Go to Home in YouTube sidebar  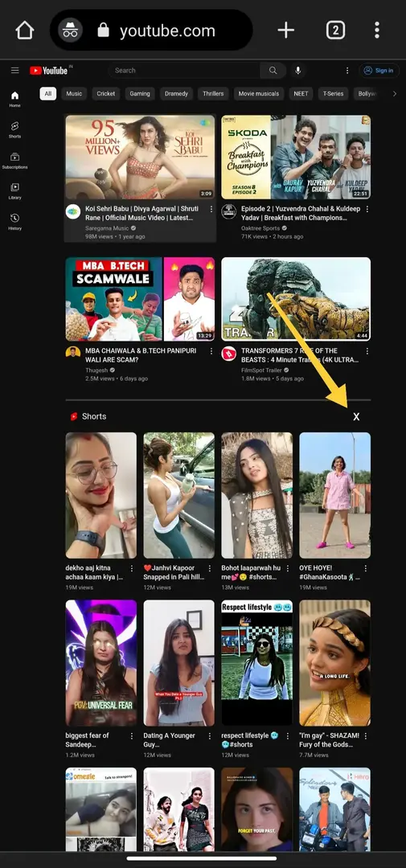[x=15, y=100]
